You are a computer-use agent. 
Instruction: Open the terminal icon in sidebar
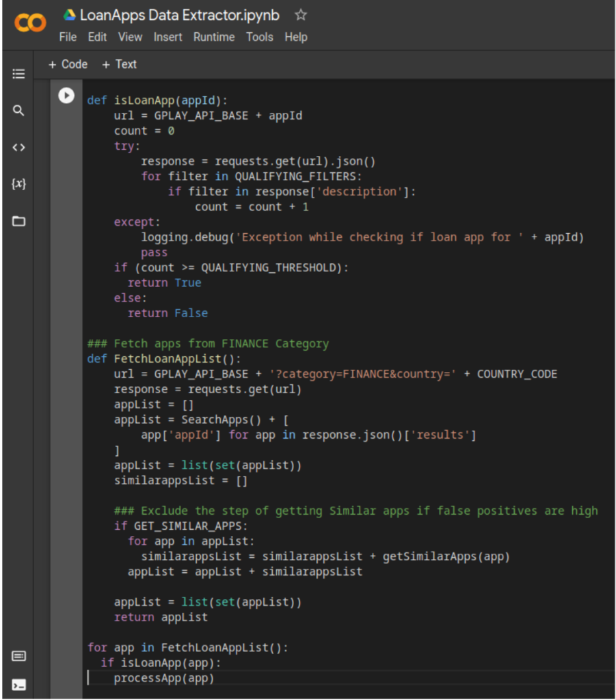[x=18, y=685]
